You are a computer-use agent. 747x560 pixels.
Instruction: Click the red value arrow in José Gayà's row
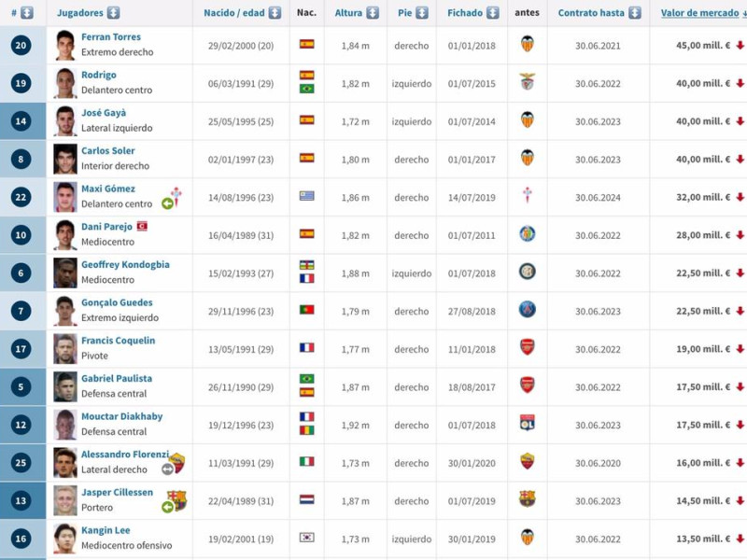point(740,121)
